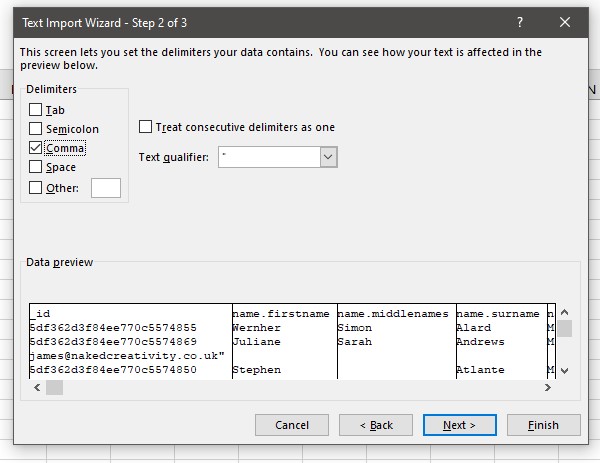This screenshot has height=463, width=600.
Task: Click id 5df362d3f84ee770c5574855 in preview
Action: (113, 328)
